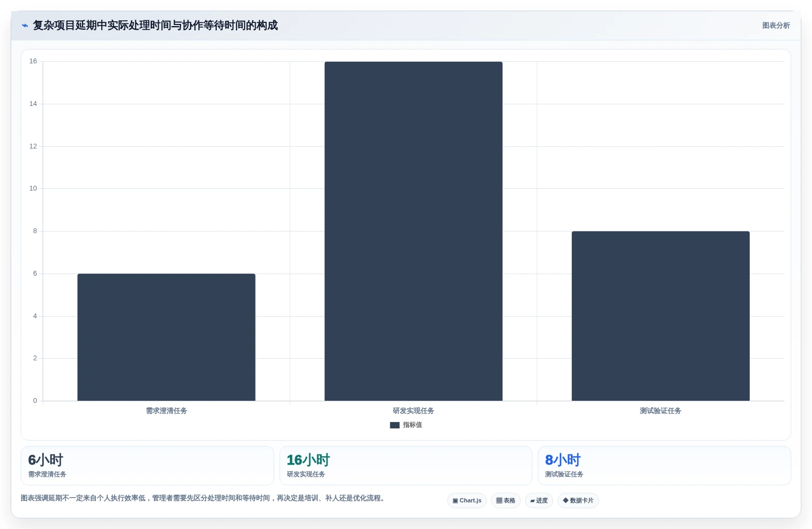Image resolution: width=812 pixels, height=529 pixels.
Task: Click the 测试验证任务 bar in the chart
Action: 660,316
